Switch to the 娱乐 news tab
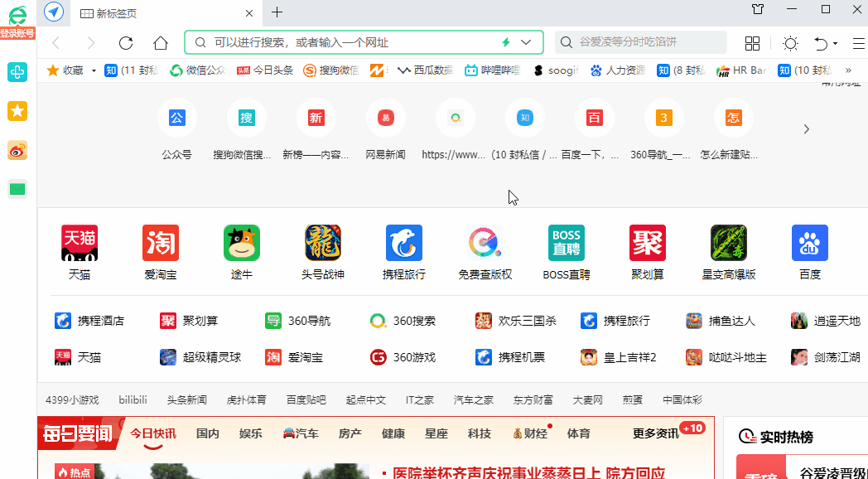The image size is (868, 479). click(251, 433)
